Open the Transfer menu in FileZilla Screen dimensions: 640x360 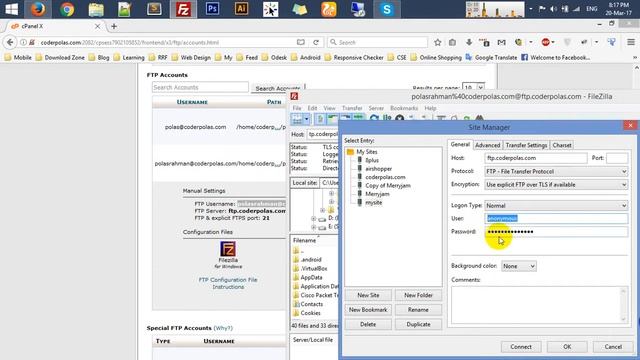352,108
